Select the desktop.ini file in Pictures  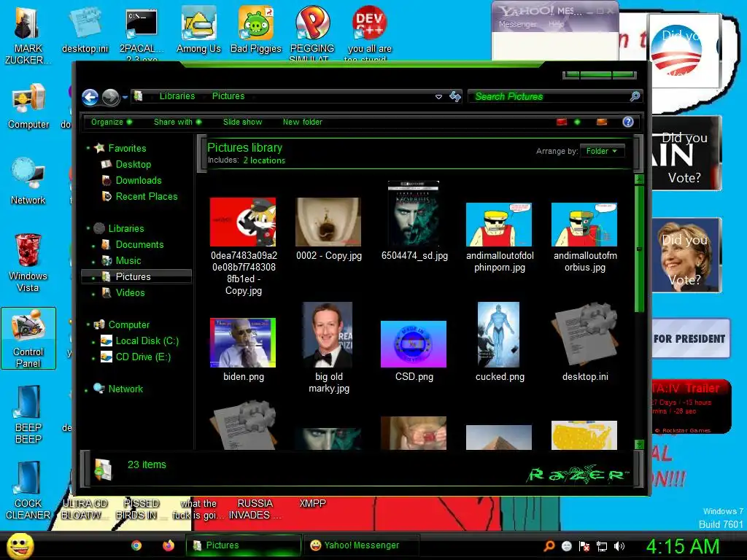tap(585, 342)
